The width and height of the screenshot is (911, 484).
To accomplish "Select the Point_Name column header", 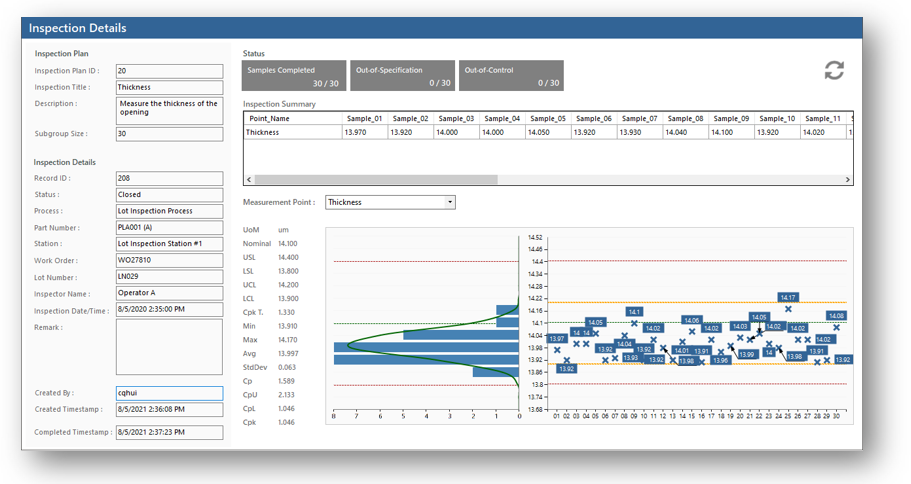I will coord(292,118).
